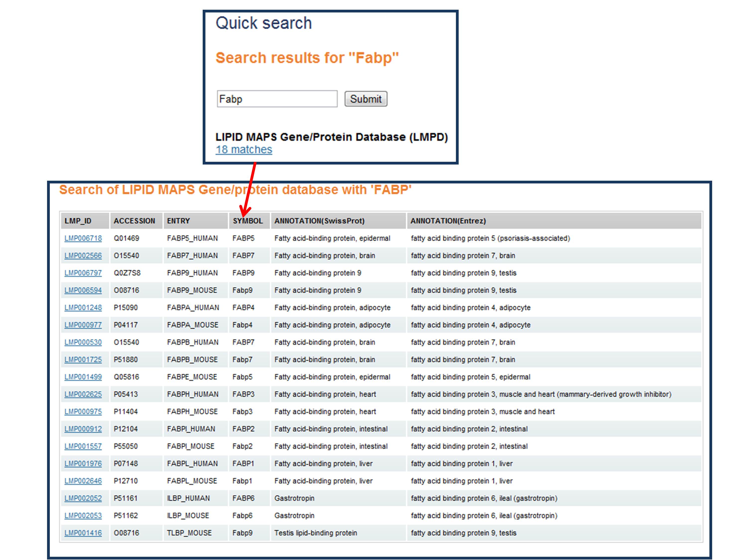The image size is (747, 560).
Task: Open the LMP000912 intestinal entry
Action: [x=83, y=429]
